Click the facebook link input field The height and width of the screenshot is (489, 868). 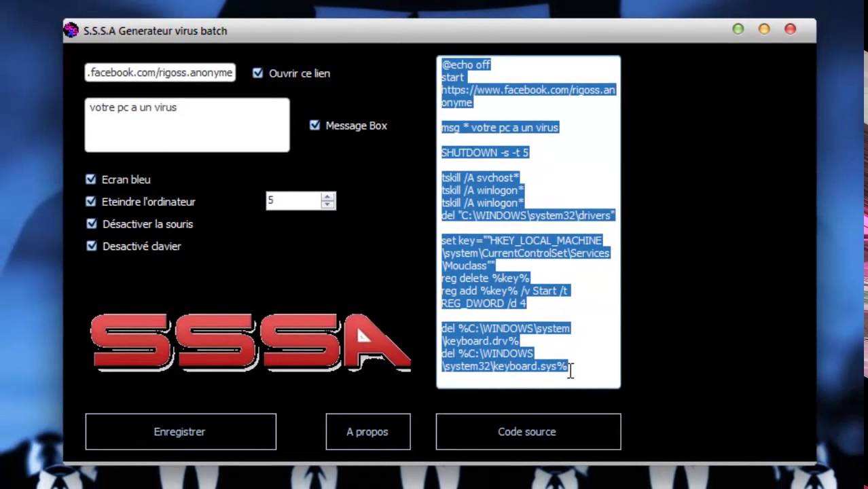click(x=160, y=73)
